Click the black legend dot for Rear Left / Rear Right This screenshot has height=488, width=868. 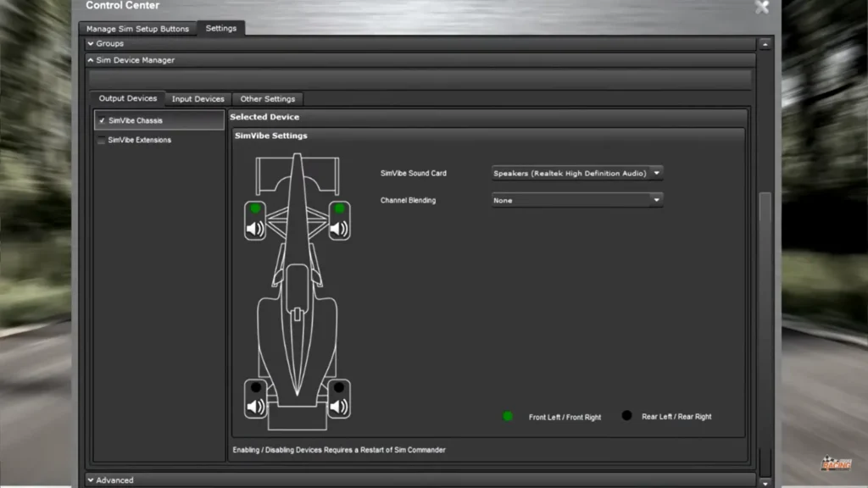[x=626, y=415]
